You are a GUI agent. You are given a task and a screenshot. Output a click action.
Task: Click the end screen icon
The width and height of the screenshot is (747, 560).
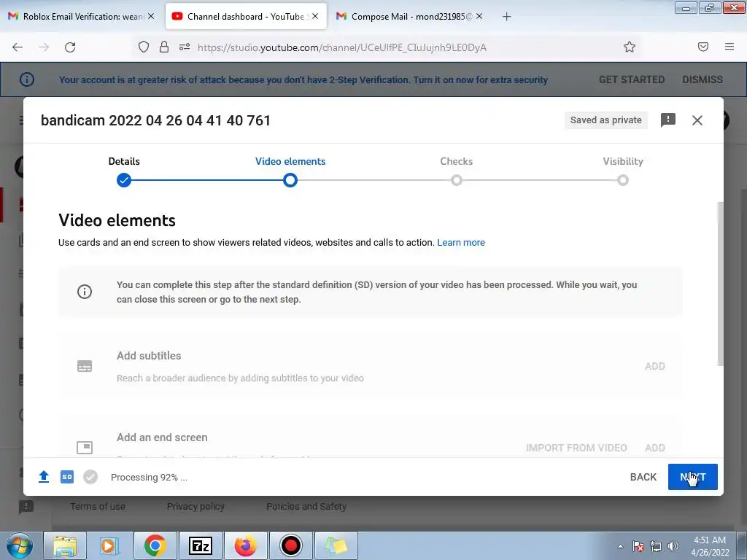(x=85, y=448)
